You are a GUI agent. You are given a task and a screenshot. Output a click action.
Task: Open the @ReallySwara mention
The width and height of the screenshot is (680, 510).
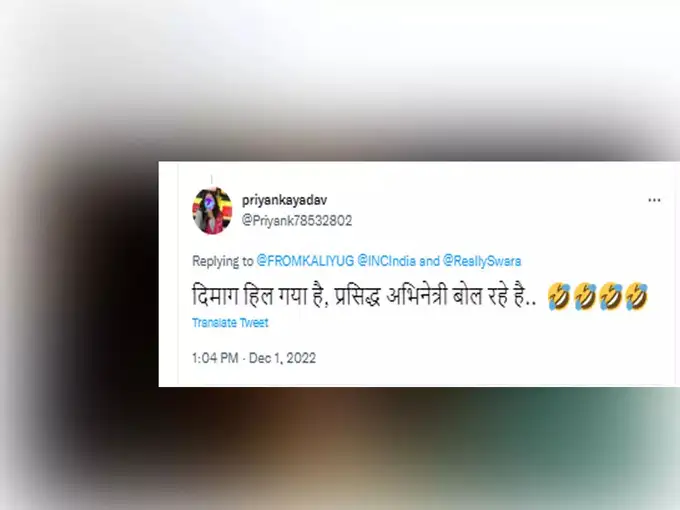[482, 261]
